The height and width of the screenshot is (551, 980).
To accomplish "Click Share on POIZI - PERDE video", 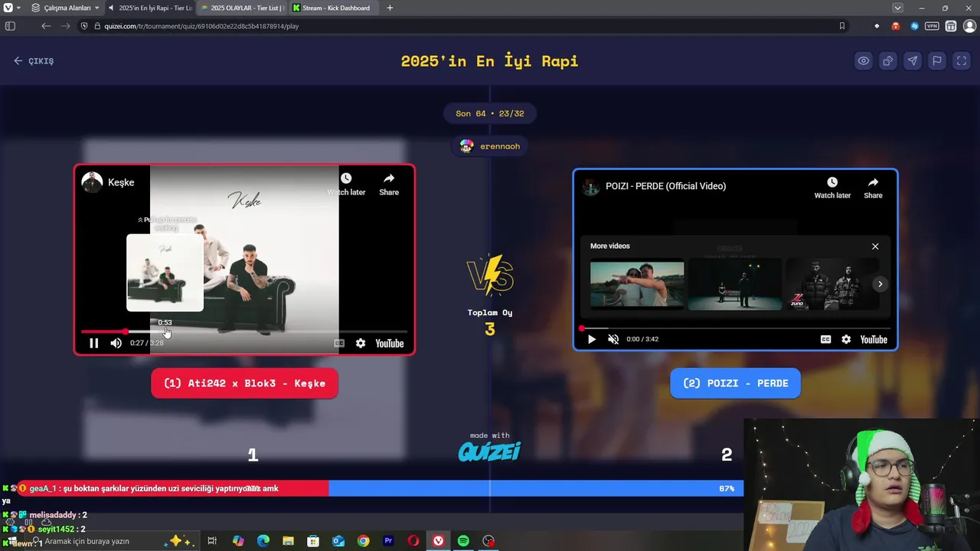I will point(873,187).
